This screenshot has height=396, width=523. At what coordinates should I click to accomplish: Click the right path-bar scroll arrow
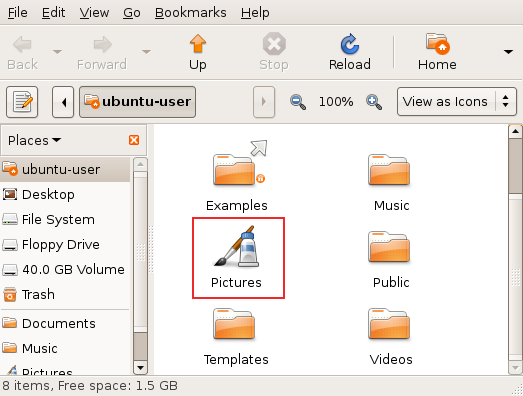coord(264,102)
